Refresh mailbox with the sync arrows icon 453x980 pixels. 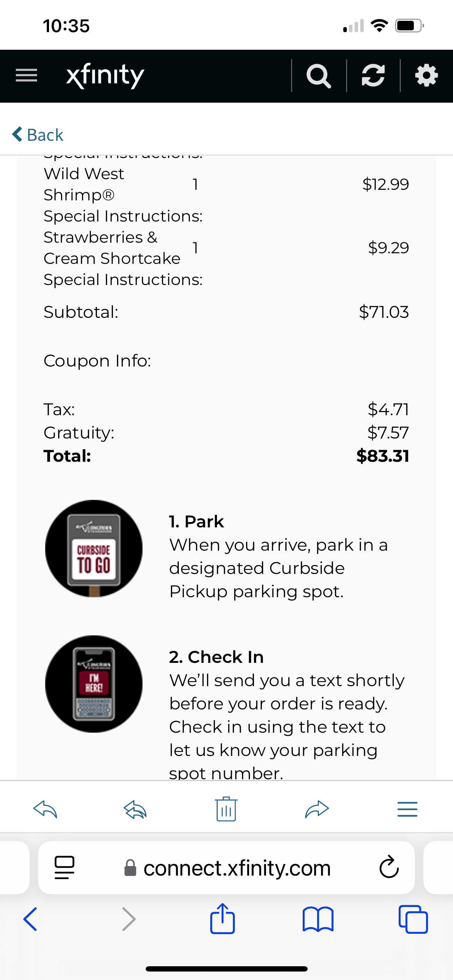373,75
